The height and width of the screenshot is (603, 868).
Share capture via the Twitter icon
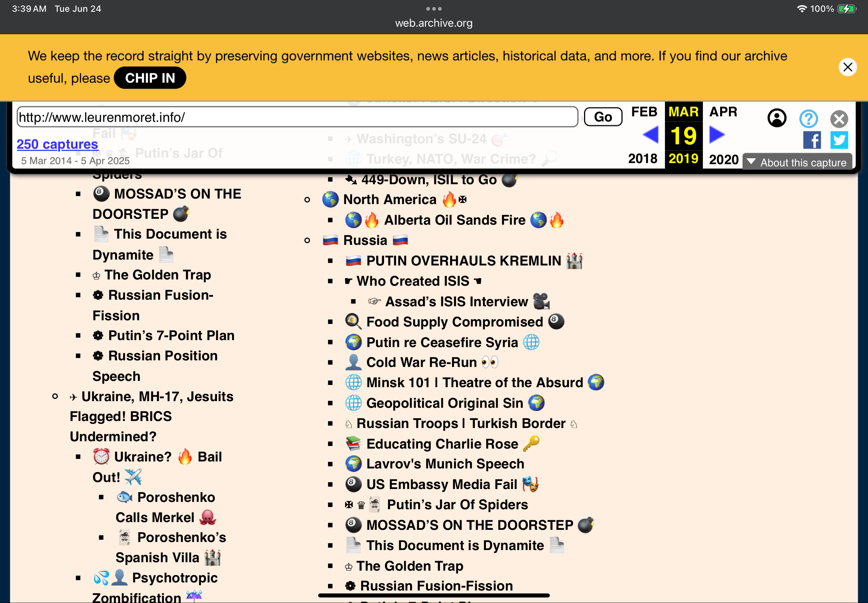coord(839,140)
